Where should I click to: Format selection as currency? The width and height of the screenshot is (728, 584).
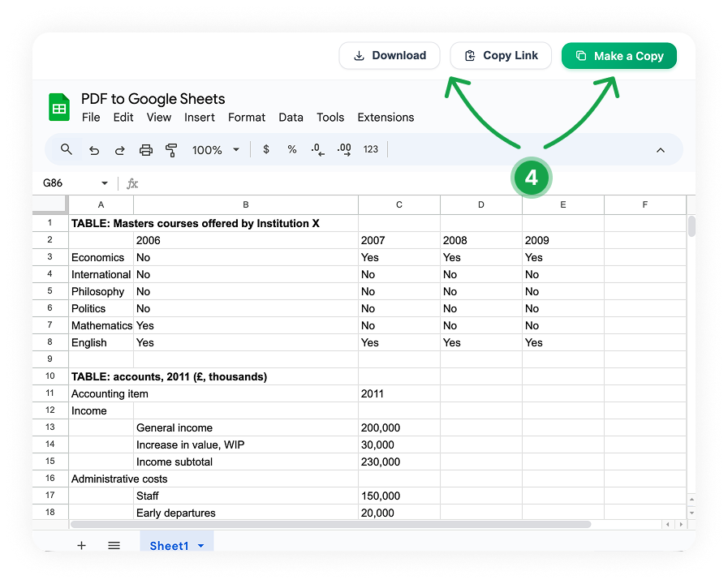click(266, 149)
